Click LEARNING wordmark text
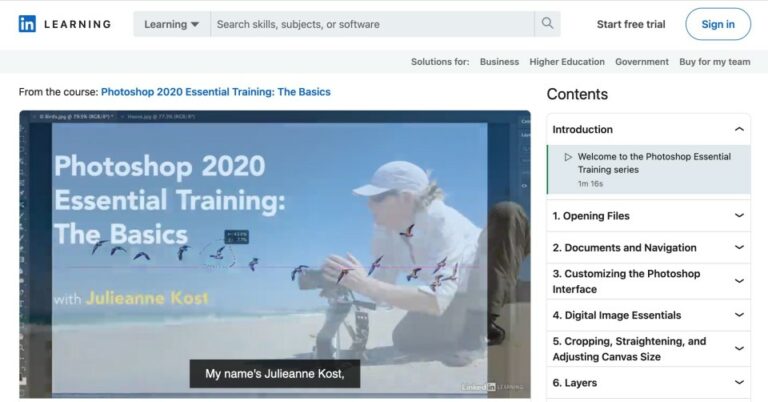 tap(77, 24)
